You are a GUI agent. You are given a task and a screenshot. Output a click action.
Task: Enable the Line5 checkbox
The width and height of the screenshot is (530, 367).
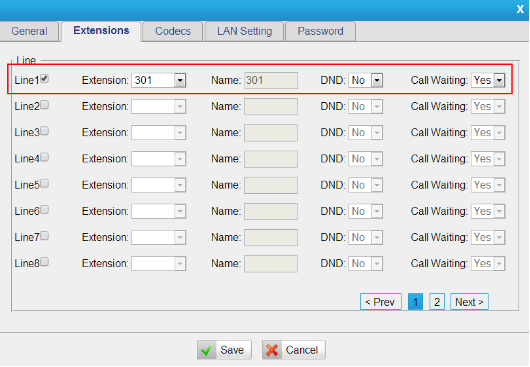point(45,184)
